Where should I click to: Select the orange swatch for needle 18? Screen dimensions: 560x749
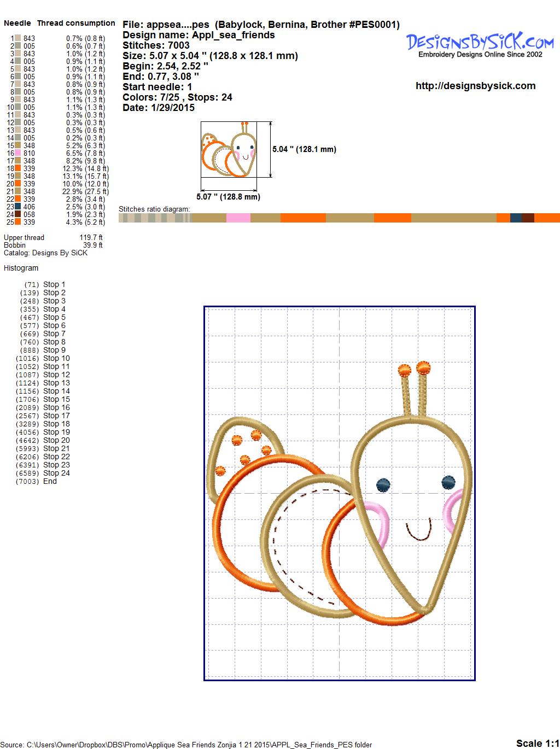[18, 169]
